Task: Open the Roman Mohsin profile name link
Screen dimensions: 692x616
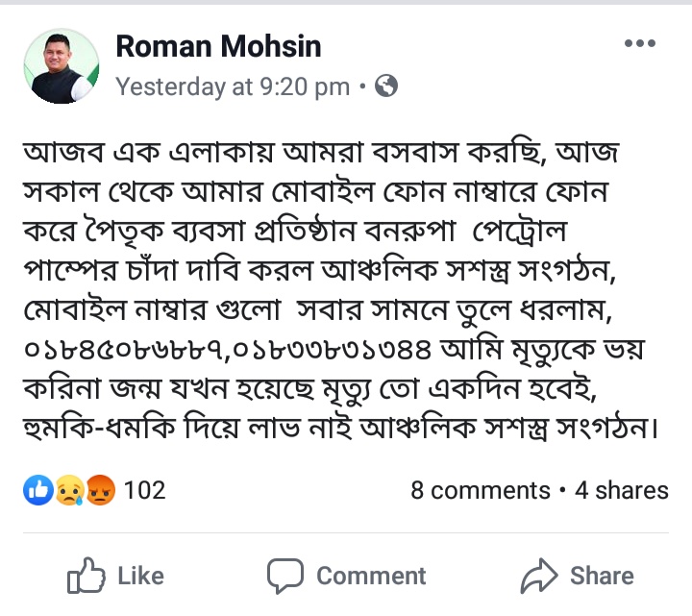Action: (218, 46)
